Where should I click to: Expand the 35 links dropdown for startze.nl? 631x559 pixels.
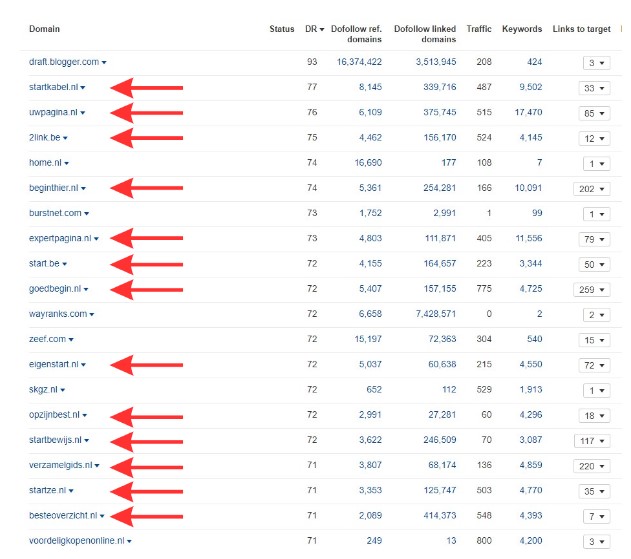point(594,491)
